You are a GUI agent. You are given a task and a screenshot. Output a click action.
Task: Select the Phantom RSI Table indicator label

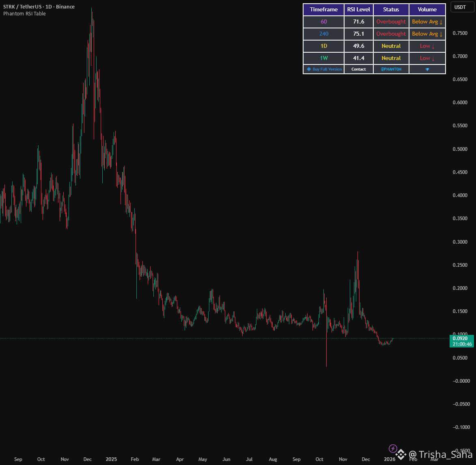[25, 14]
